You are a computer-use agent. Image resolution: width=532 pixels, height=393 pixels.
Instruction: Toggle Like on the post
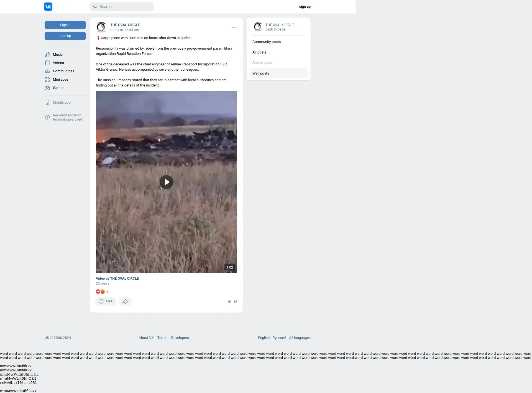(106, 302)
